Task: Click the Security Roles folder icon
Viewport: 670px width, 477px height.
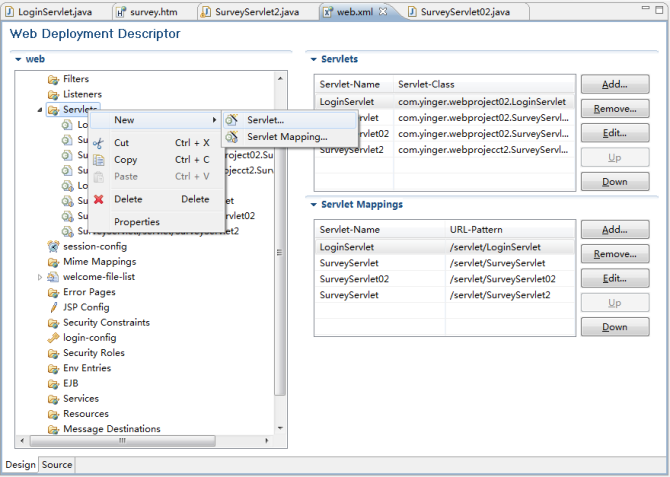Action: (x=53, y=353)
